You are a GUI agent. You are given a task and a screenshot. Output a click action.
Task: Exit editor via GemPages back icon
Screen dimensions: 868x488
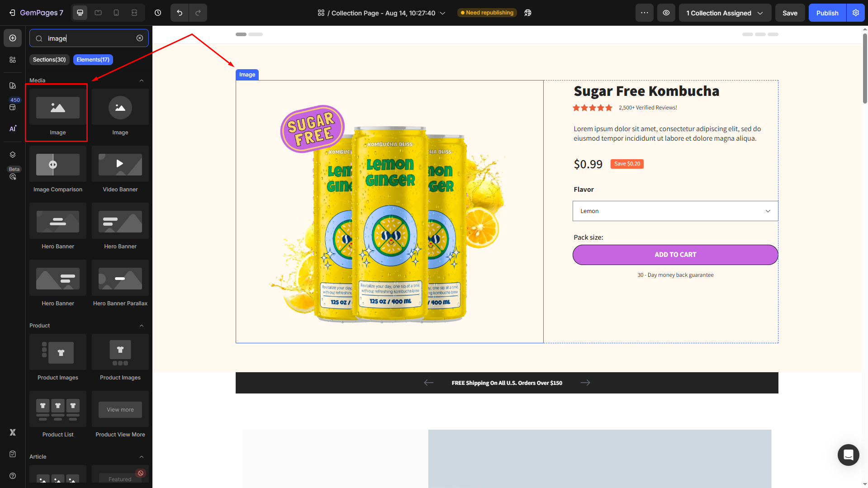pos(12,13)
